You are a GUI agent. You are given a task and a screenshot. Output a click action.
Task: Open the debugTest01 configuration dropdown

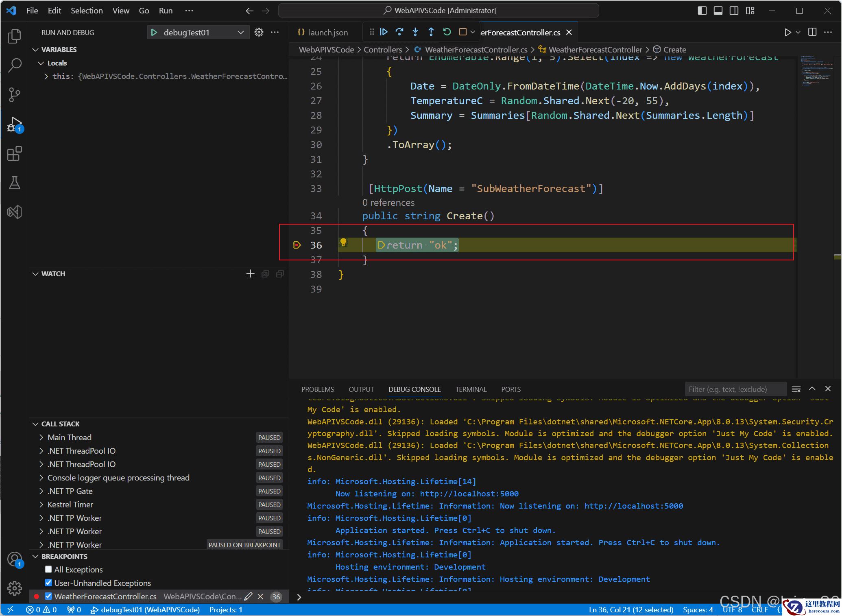(240, 33)
